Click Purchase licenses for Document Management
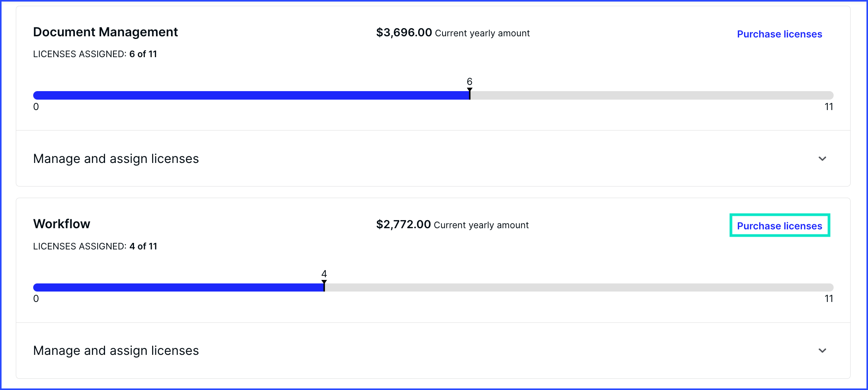 click(779, 34)
